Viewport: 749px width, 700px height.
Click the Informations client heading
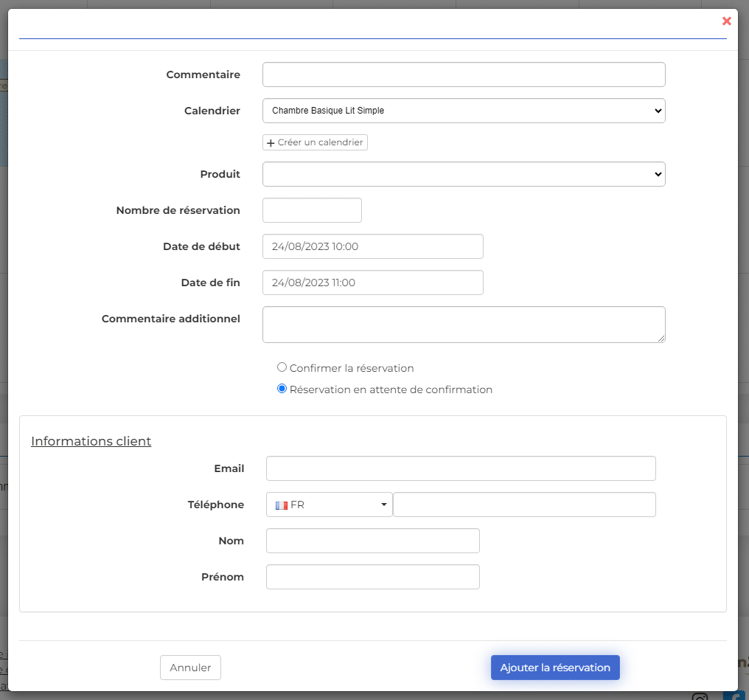click(91, 441)
